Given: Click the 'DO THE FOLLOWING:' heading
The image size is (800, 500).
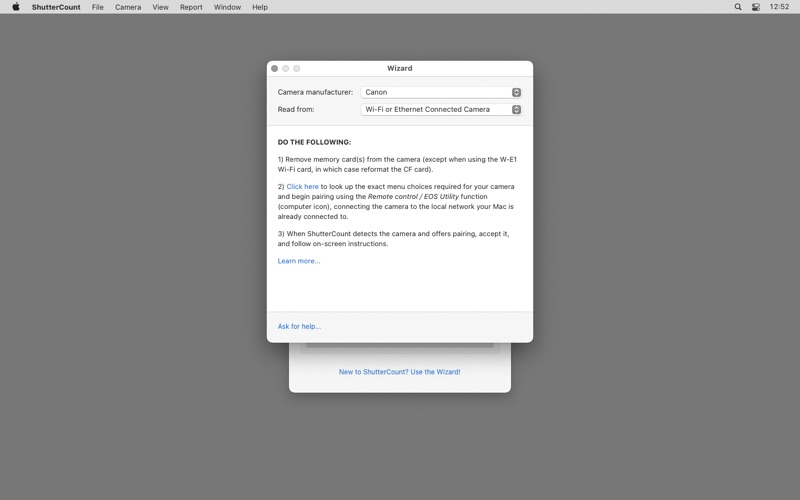Looking at the screenshot, I should [x=314, y=142].
